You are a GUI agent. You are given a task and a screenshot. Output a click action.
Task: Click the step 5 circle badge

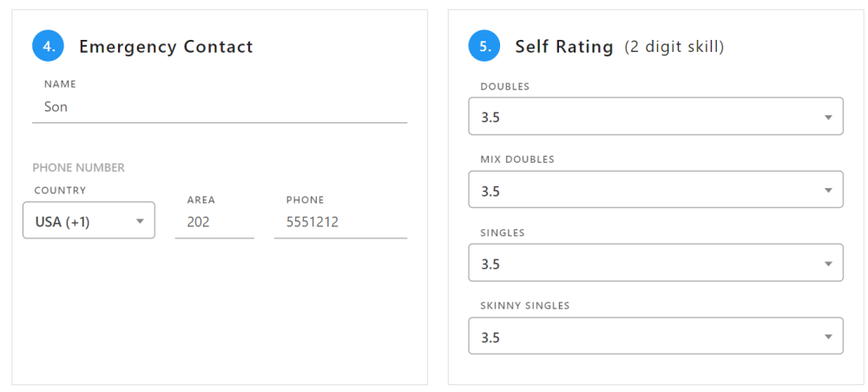coord(485,47)
